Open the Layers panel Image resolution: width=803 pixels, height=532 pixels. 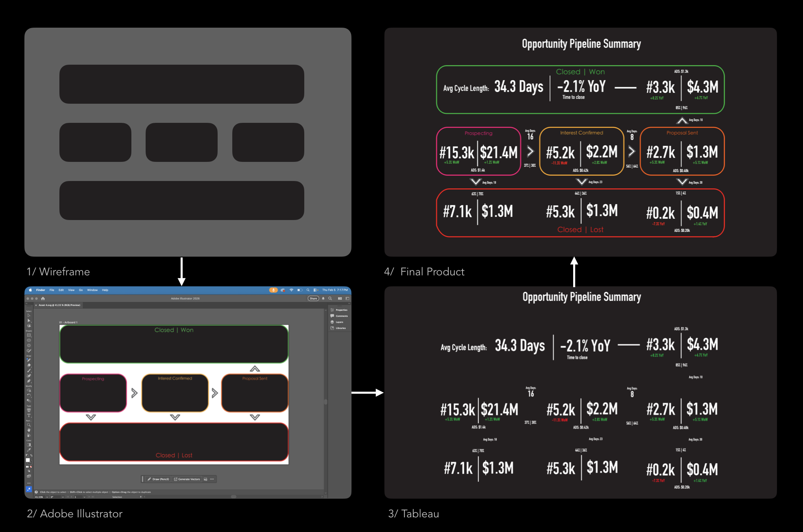coord(338,322)
